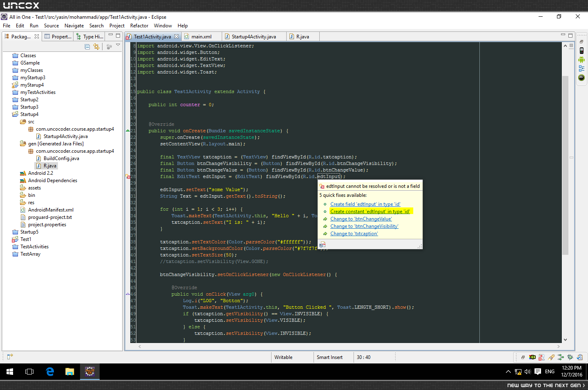This screenshot has height=390, width=588.
Task: Open File Explorer from taskbar
Action: (70, 372)
